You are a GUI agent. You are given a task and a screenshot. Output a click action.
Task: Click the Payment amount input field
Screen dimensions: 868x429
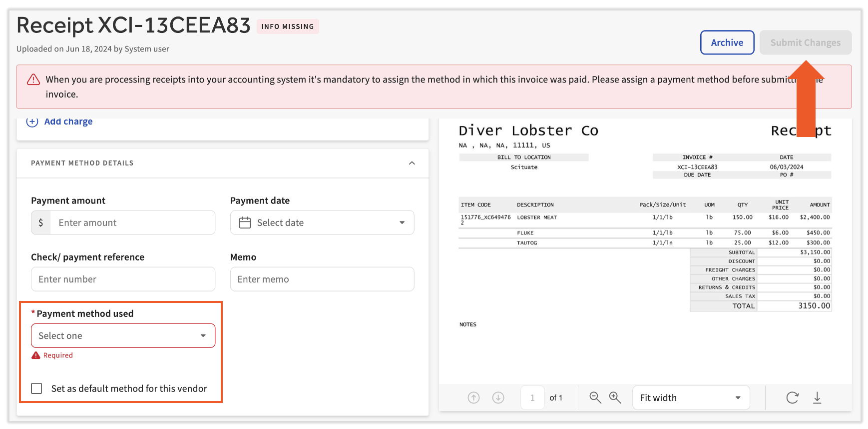(x=132, y=223)
